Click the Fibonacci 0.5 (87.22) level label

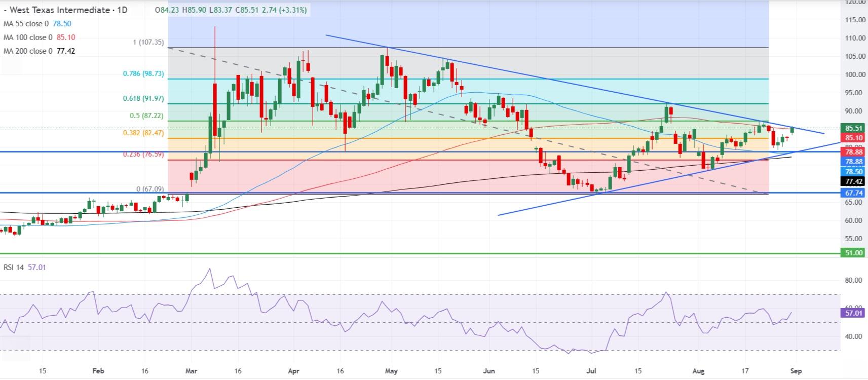pos(146,116)
